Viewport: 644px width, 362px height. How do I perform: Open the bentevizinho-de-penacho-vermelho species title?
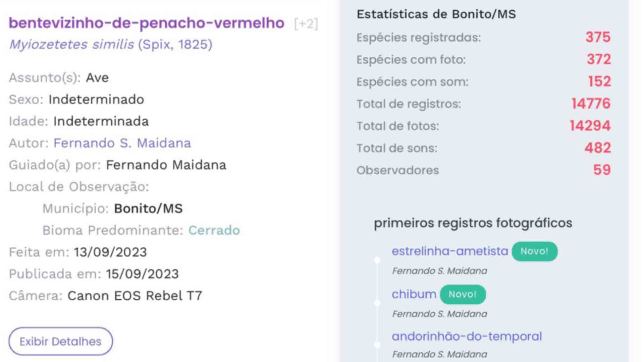click(x=146, y=23)
